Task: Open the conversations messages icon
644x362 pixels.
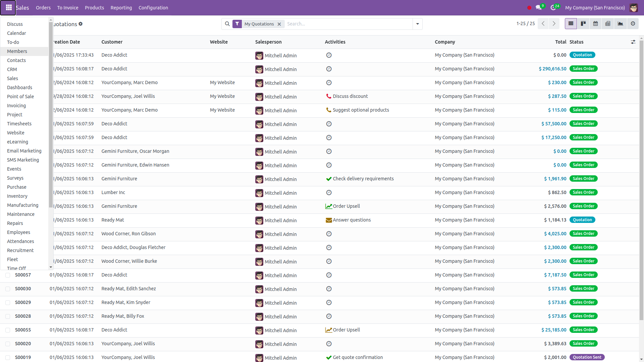Action: coord(539,7)
